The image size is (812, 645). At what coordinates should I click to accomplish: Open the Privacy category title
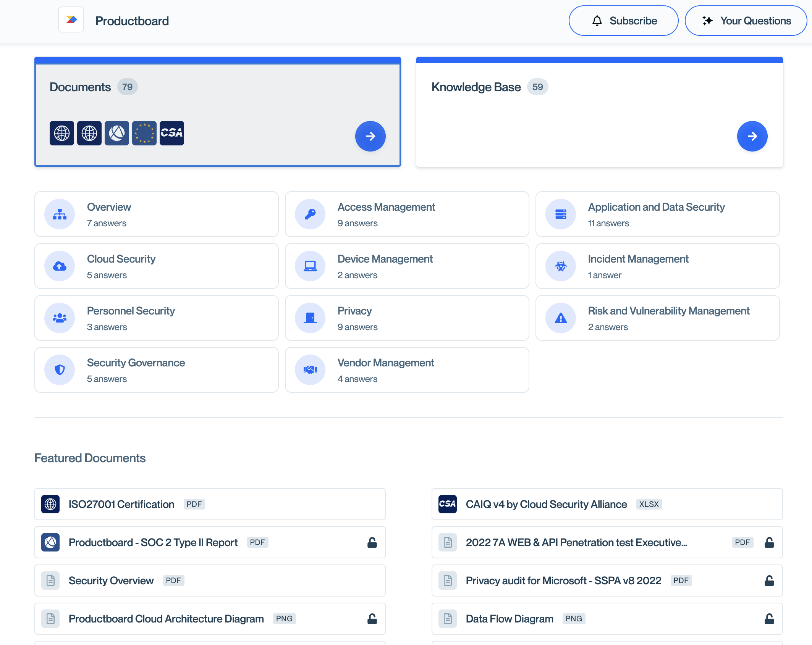pyautogui.click(x=354, y=311)
